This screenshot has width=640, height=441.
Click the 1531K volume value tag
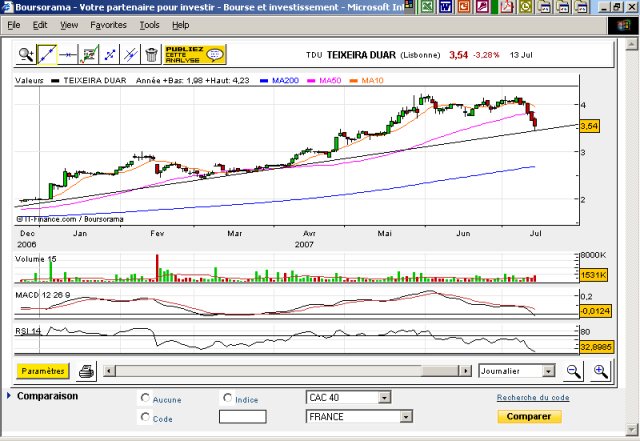coord(593,275)
